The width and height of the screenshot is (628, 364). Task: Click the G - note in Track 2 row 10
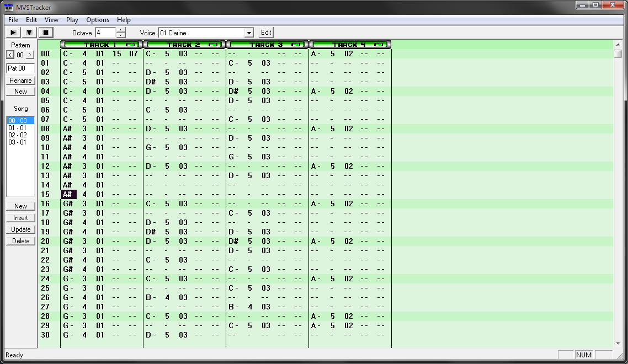click(x=151, y=147)
